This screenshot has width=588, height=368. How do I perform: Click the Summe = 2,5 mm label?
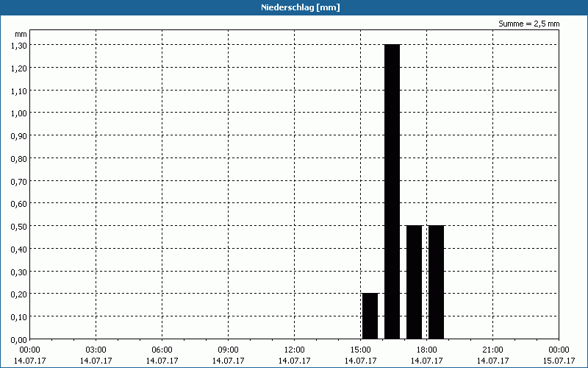tap(528, 24)
